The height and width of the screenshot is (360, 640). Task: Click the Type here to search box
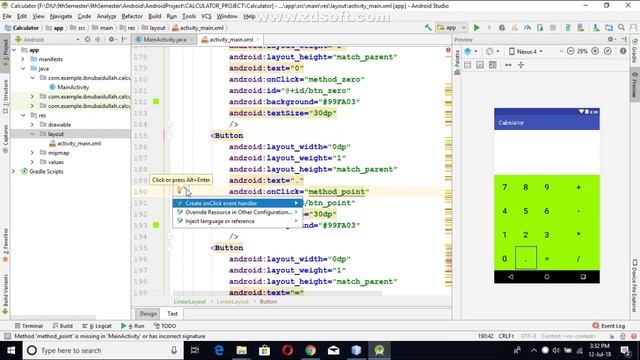pos(102,350)
